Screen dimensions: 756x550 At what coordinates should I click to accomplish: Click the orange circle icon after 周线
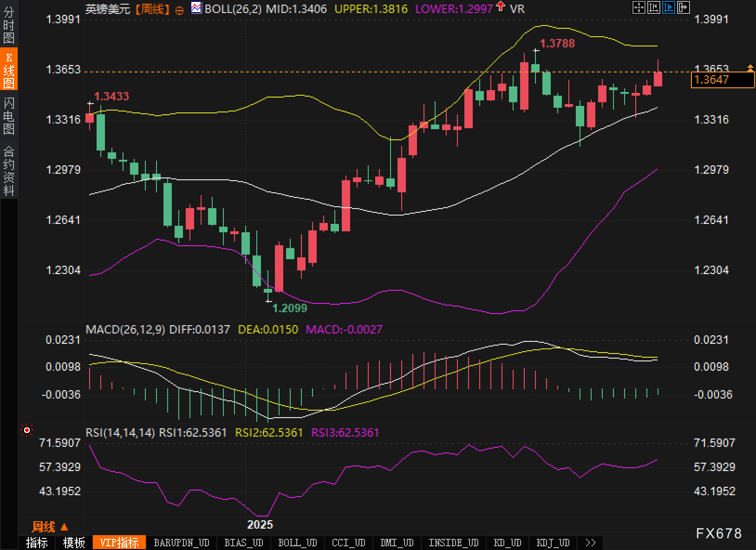coord(180,10)
